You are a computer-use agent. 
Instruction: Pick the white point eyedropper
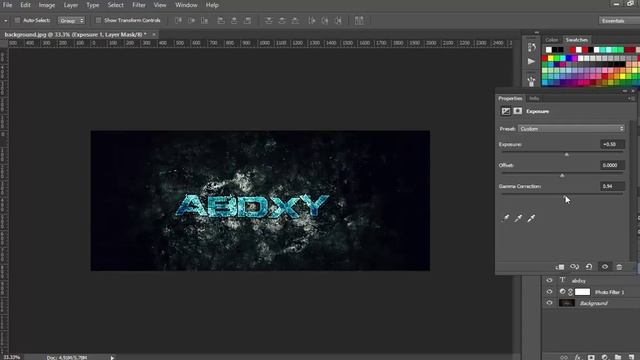click(531, 218)
